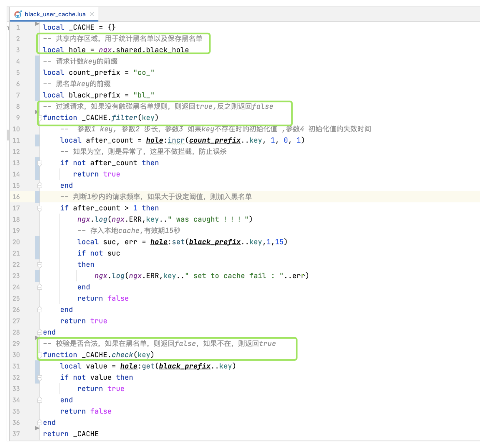Image resolution: width=488 pixels, height=448 pixels.
Task: Close the black_user_cache.lua tab
Action: click(92, 14)
